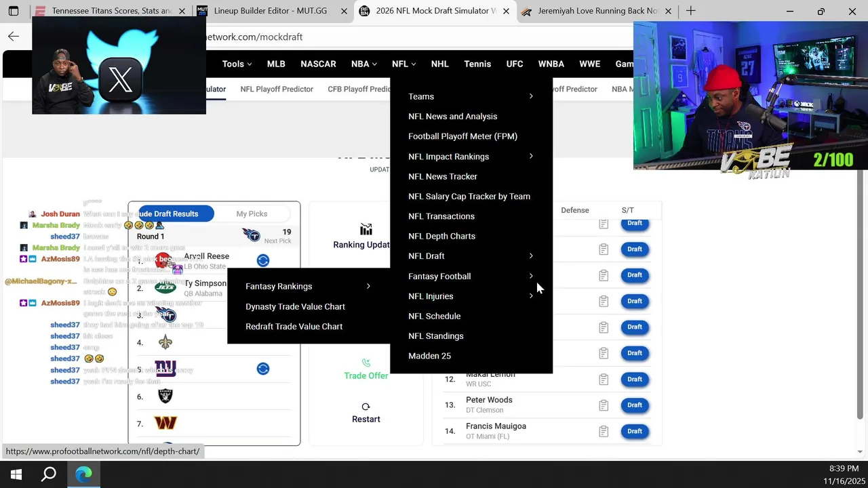Select NFL Depth Charts menu item
This screenshot has height=488, width=868.
tap(441, 236)
